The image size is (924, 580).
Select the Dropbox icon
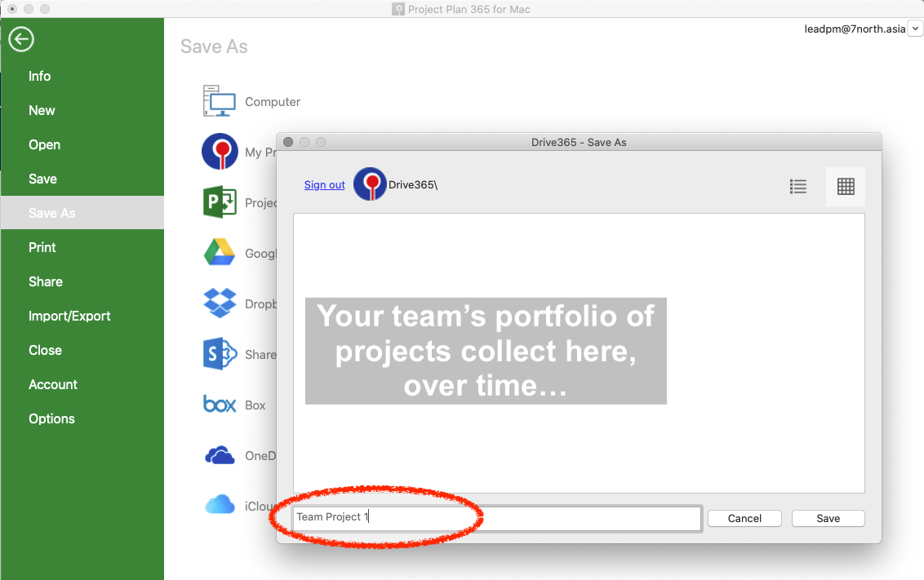click(220, 303)
